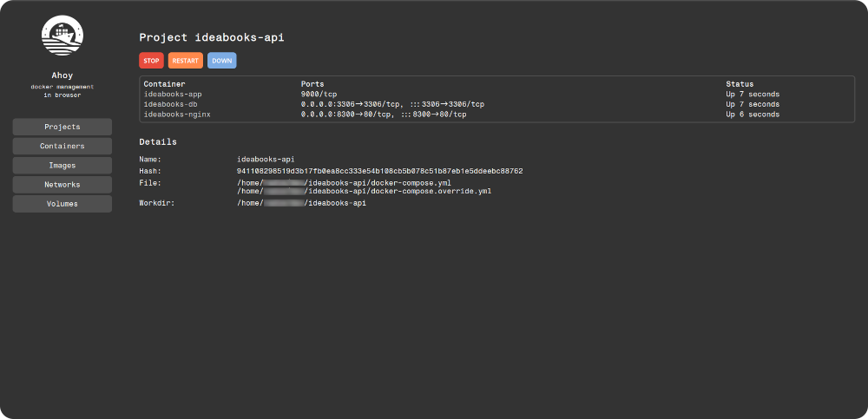The height and width of the screenshot is (419, 868).
Task: Click the Container column header
Action: coord(164,84)
